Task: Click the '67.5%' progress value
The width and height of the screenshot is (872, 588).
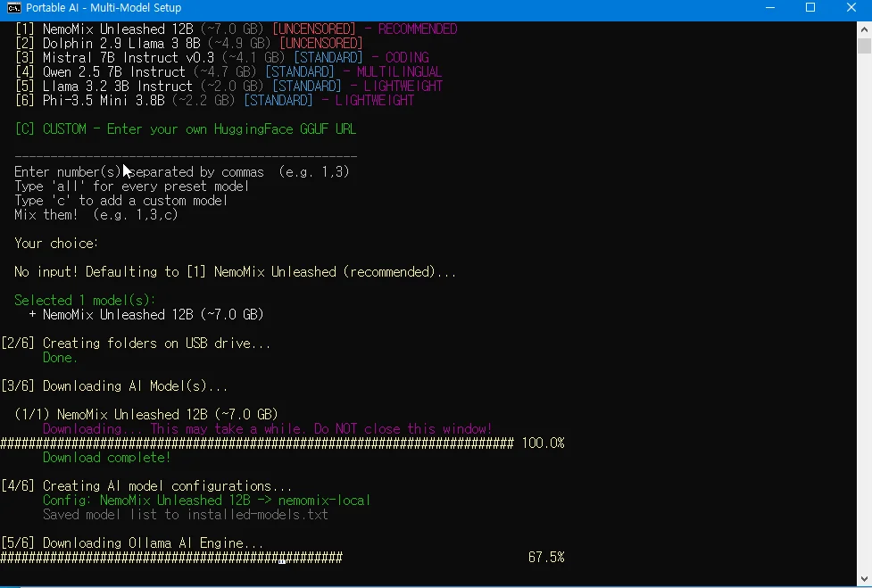Action: click(546, 558)
